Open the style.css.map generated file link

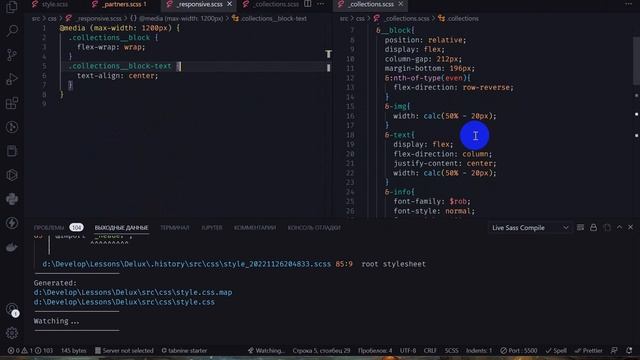click(x=133, y=292)
